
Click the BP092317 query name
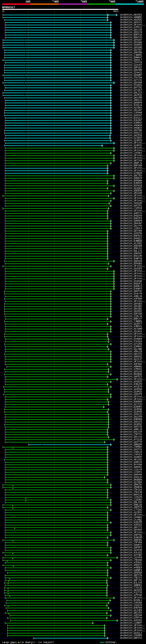coord(8,7)
